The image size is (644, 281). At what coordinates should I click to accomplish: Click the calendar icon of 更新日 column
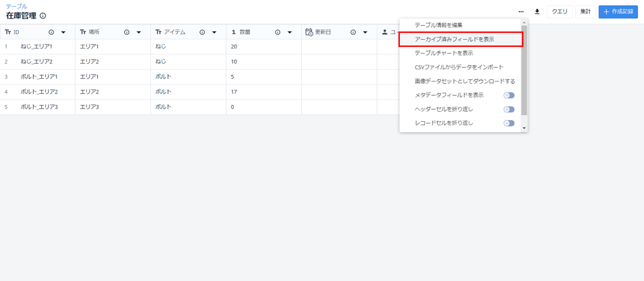pyautogui.click(x=309, y=32)
